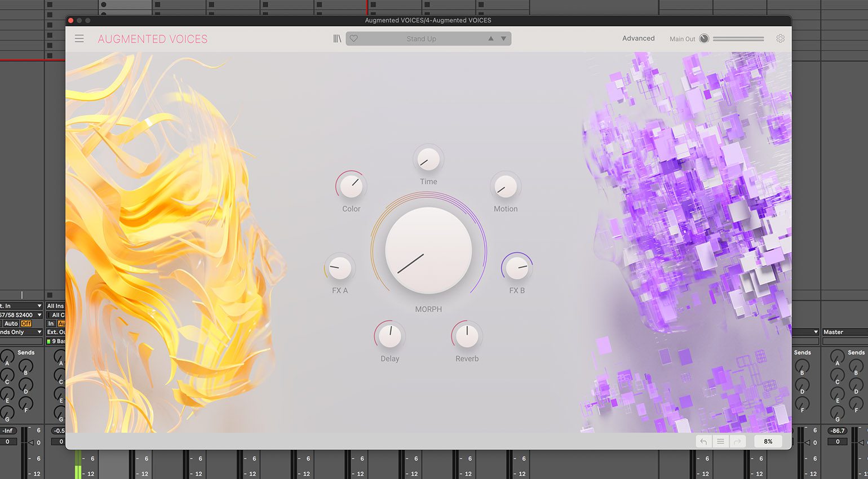Viewport: 868px width, 479px height.
Task: Open the Master output dropdown in Ableton
Action: pos(845,332)
